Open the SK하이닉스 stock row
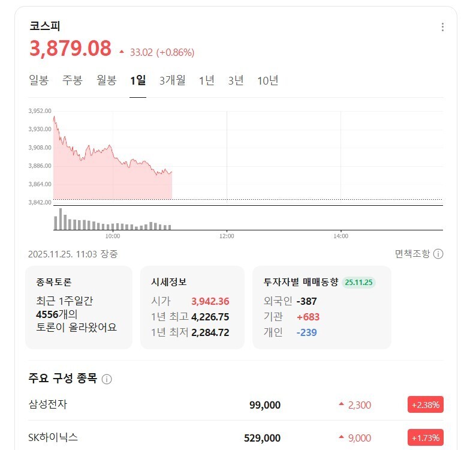Viewport: 476px width, 450px height. (x=236, y=437)
